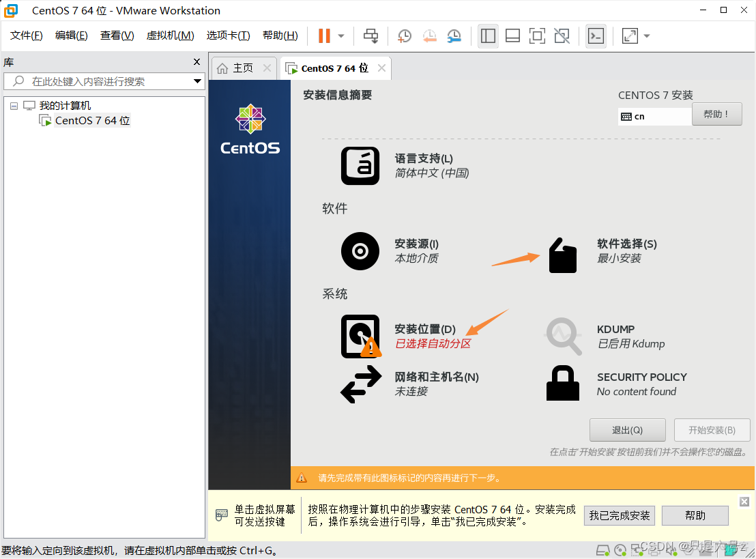Open KDUMP magnifier icon
The width and height of the screenshot is (756, 559).
(563, 336)
